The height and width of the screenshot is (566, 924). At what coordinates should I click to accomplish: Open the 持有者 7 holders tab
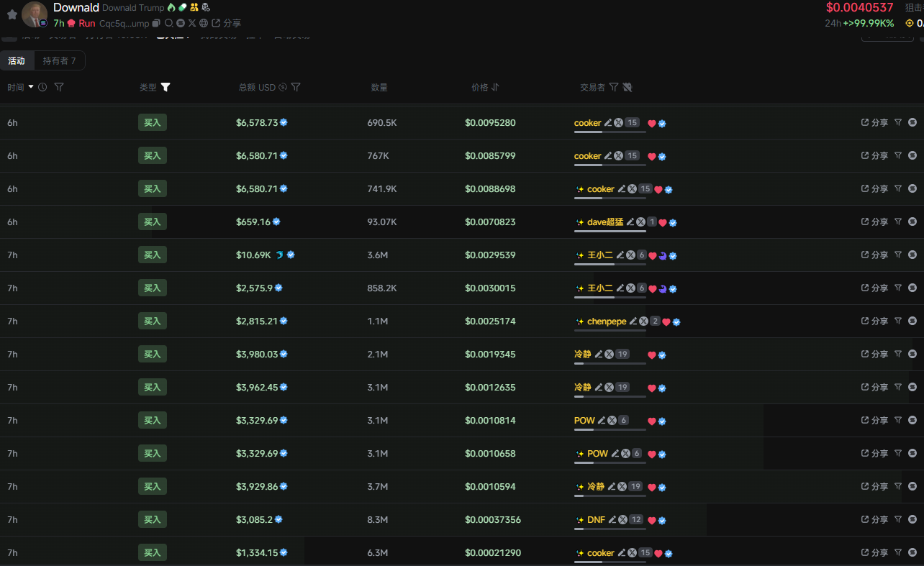click(59, 61)
